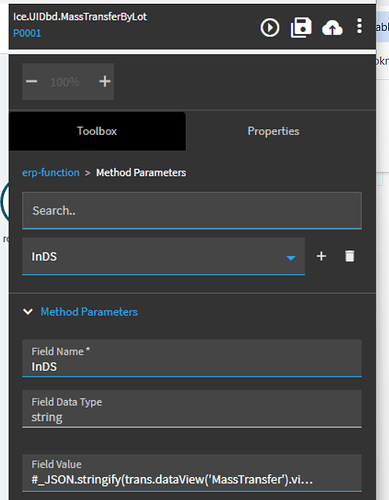This screenshot has width=389, height=500.
Task: Collapse the Method Parameters section chevron
Action: pyautogui.click(x=28, y=312)
